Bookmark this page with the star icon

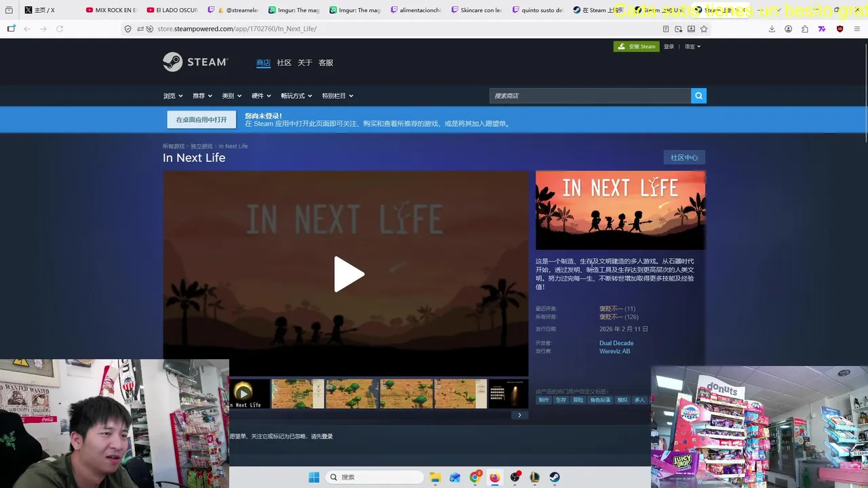[x=704, y=28]
